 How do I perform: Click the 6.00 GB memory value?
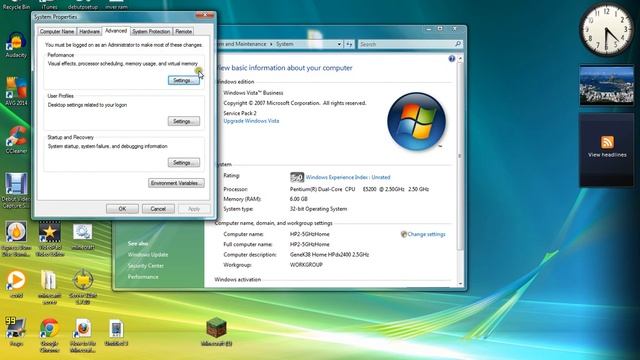[x=298, y=199]
